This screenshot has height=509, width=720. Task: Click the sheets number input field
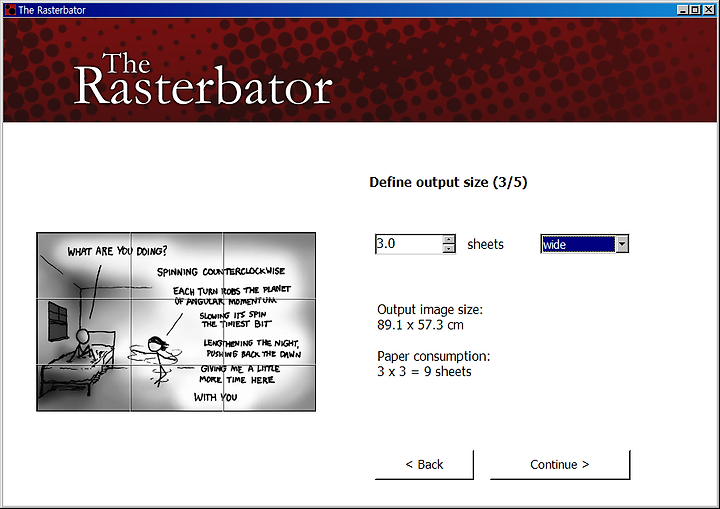[x=409, y=244]
